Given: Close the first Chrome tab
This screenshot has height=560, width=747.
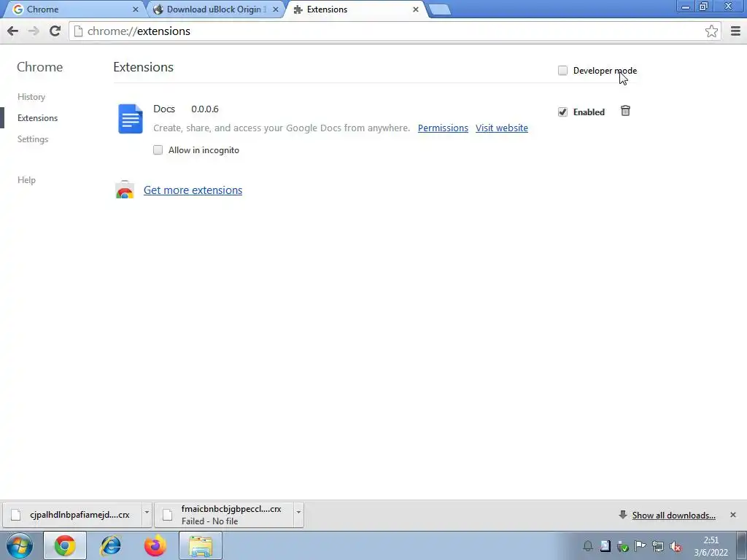Looking at the screenshot, I should pos(135,9).
